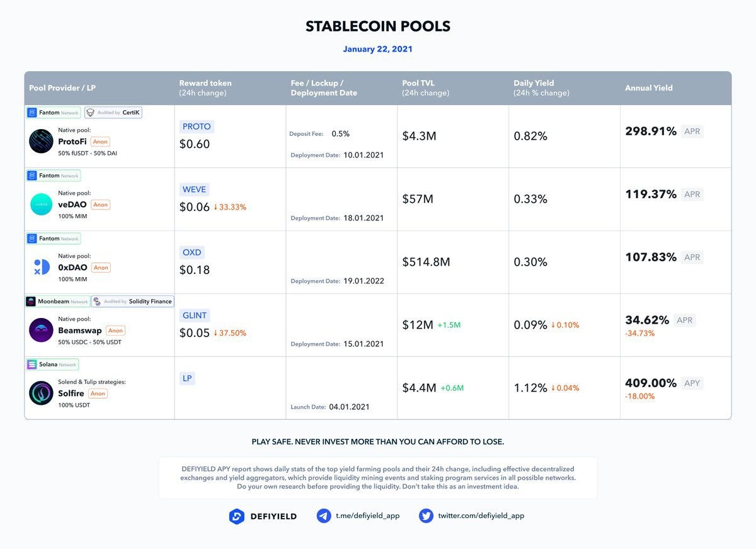Click the Pool Provider / LP column header
The width and height of the screenshot is (756, 549).
point(62,88)
